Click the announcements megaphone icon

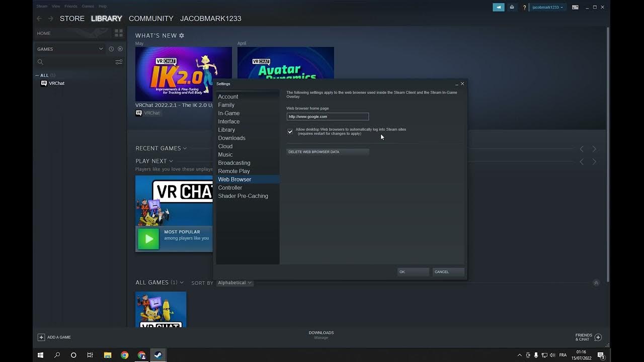click(499, 7)
